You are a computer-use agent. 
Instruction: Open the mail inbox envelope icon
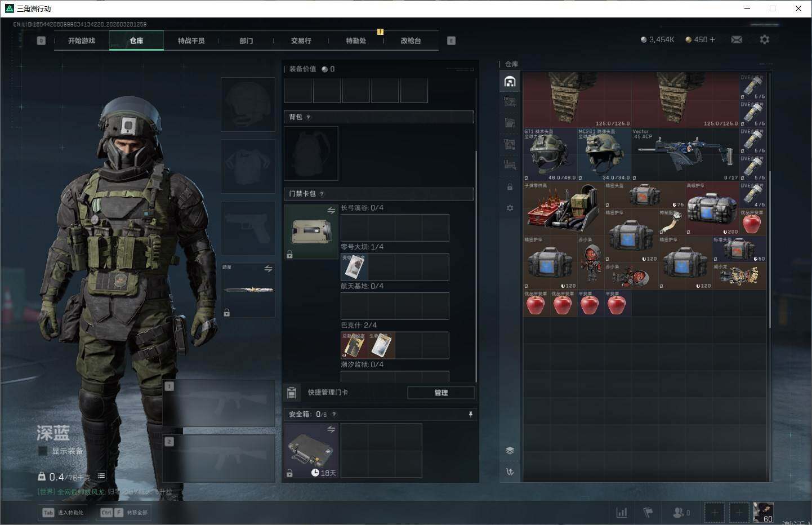(x=737, y=39)
